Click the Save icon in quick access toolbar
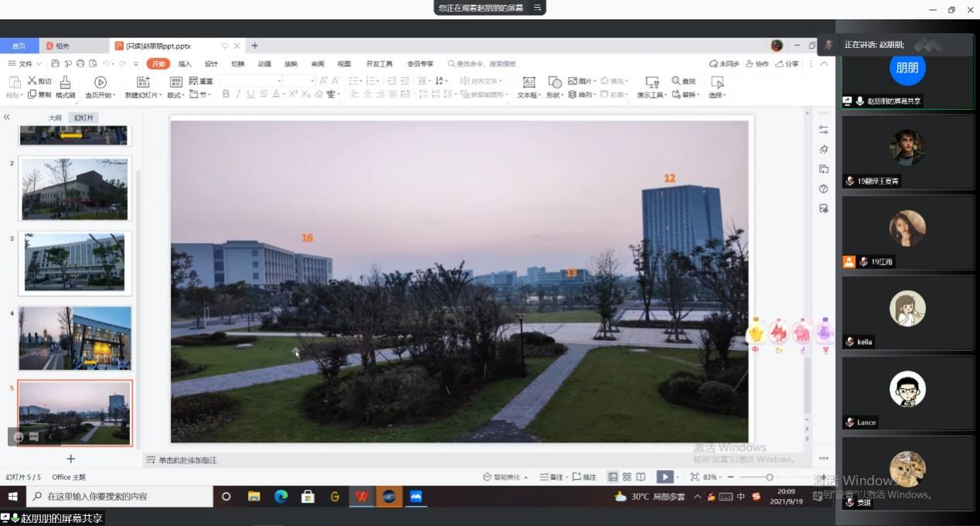This screenshot has width=980, height=526. 55,63
